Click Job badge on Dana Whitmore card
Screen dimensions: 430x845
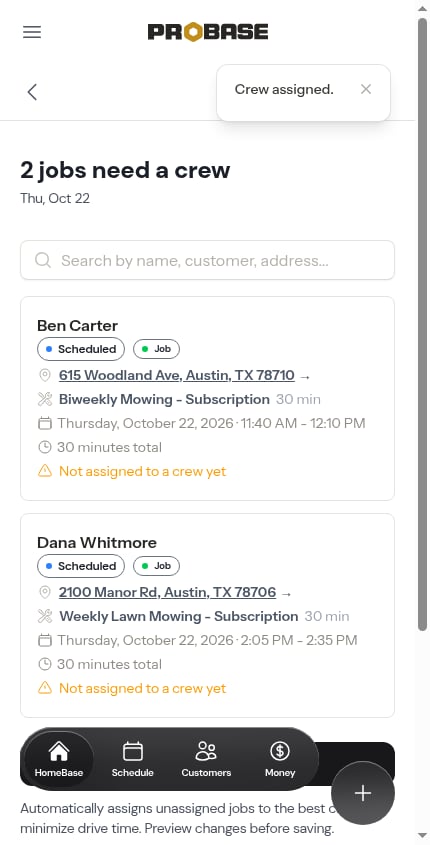coord(156,566)
